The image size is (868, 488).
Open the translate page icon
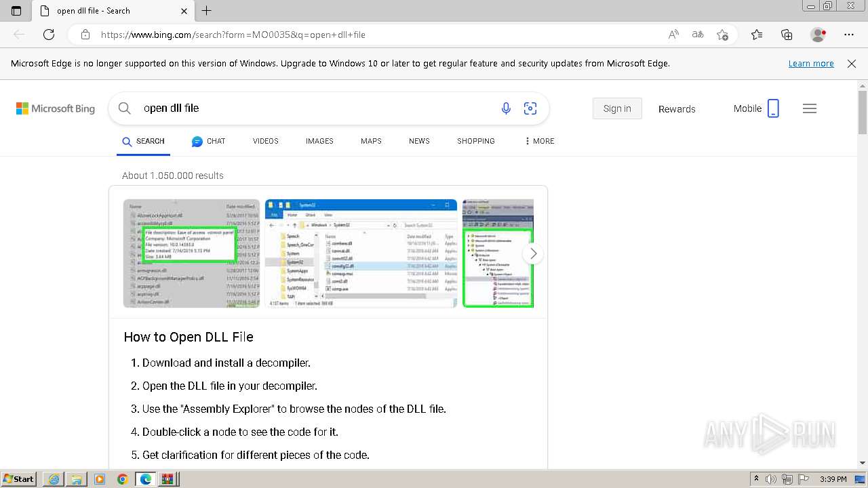698,35
